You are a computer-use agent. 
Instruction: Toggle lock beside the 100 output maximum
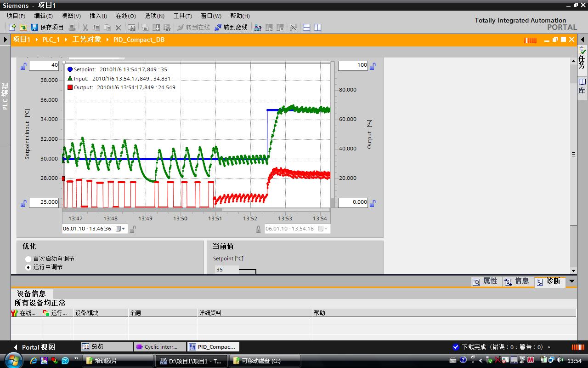pos(373,66)
